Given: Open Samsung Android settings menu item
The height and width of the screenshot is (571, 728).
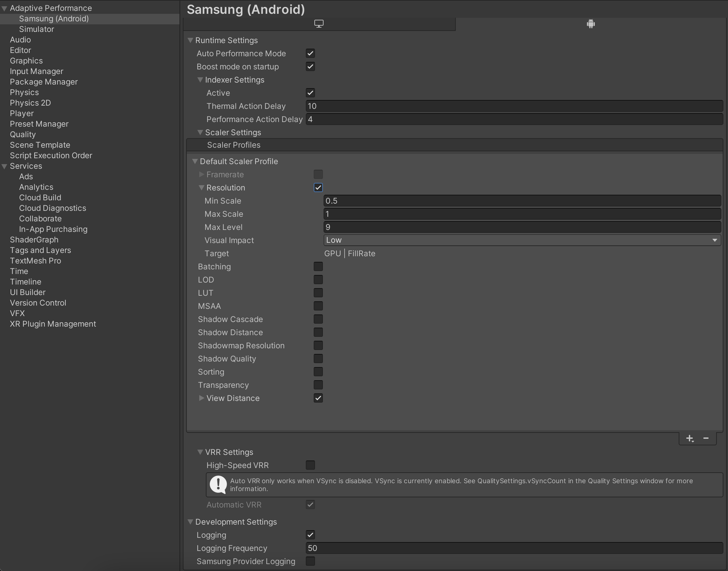Looking at the screenshot, I should (x=54, y=18).
